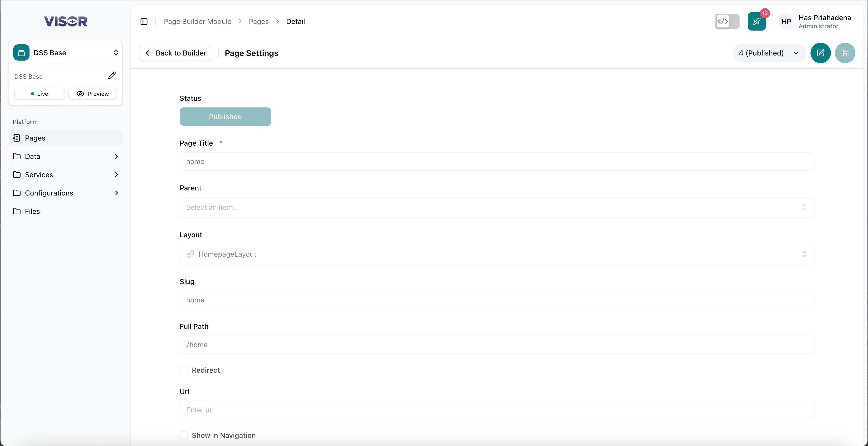
Task: Enable the Redirect checkbox
Action: click(x=184, y=370)
